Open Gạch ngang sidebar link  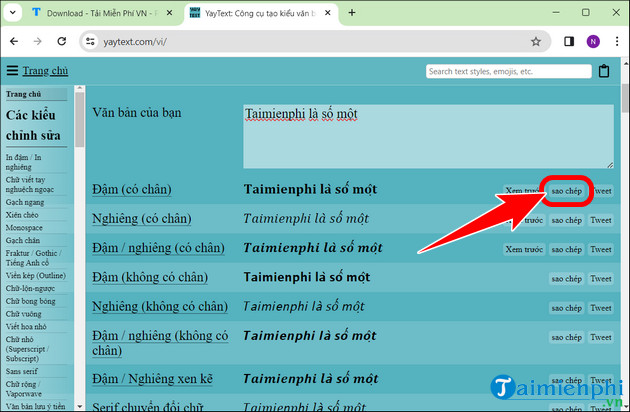pyautogui.click(x=25, y=202)
